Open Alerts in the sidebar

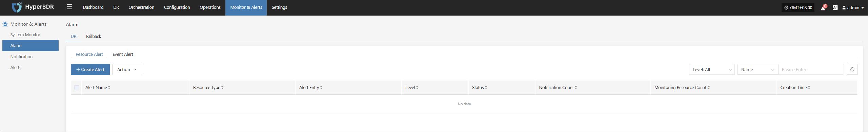click(16, 67)
